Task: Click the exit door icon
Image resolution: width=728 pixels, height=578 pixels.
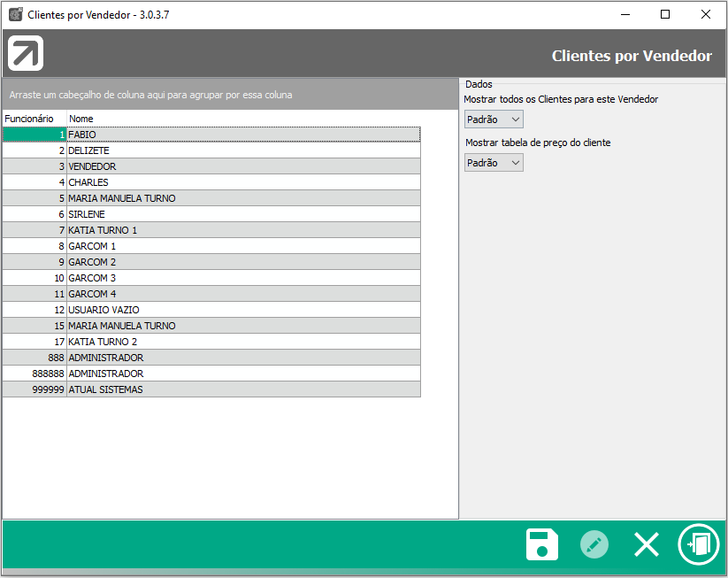Action: click(x=698, y=544)
